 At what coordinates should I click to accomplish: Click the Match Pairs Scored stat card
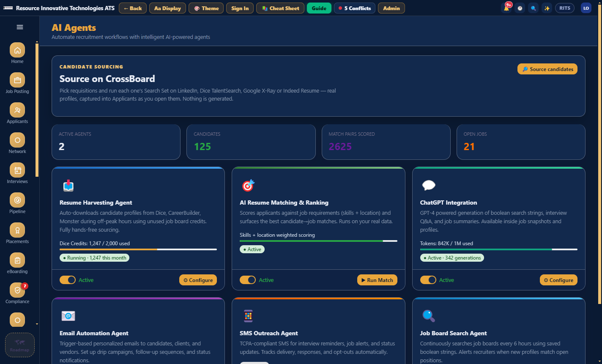coord(386,142)
